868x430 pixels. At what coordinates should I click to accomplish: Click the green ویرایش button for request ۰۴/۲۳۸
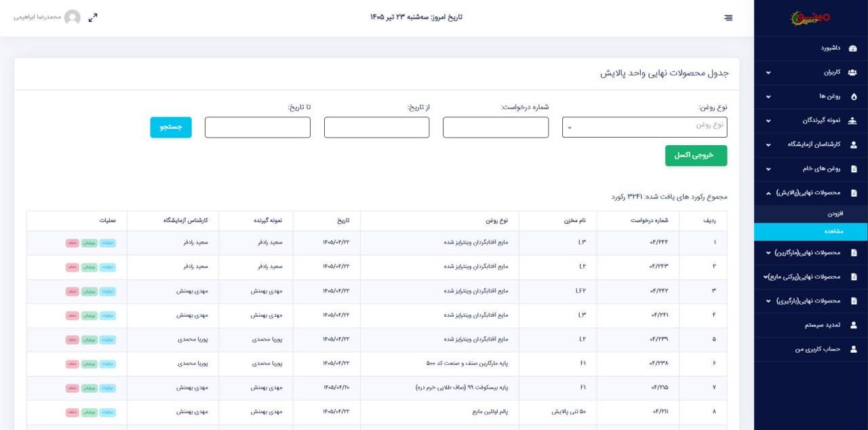click(90, 364)
